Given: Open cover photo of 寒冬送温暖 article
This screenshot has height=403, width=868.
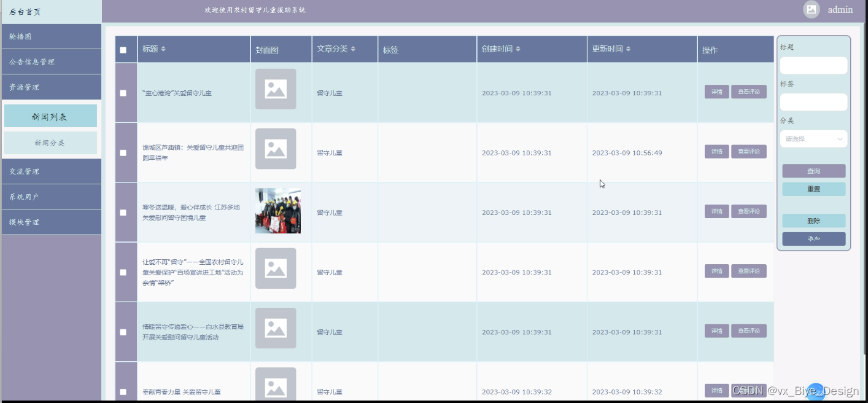Looking at the screenshot, I should pyautogui.click(x=278, y=211).
